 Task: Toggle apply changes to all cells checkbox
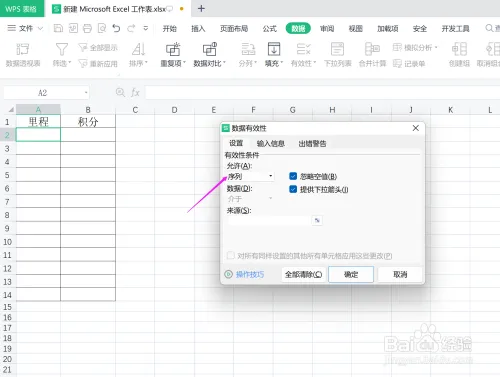[230, 256]
